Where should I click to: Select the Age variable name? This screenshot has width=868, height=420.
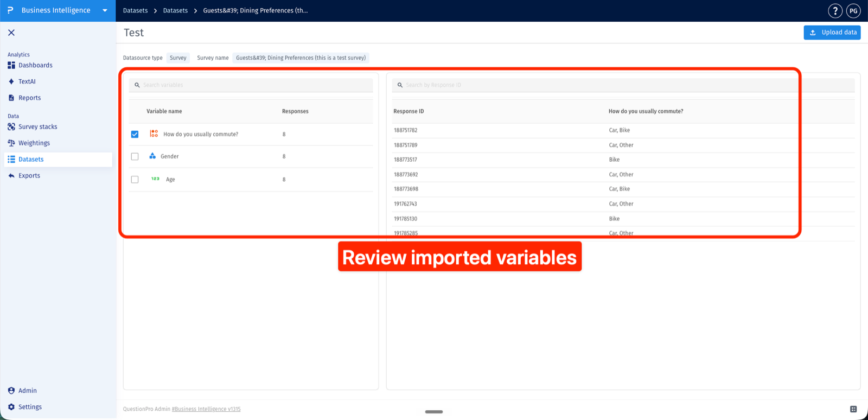coord(170,179)
